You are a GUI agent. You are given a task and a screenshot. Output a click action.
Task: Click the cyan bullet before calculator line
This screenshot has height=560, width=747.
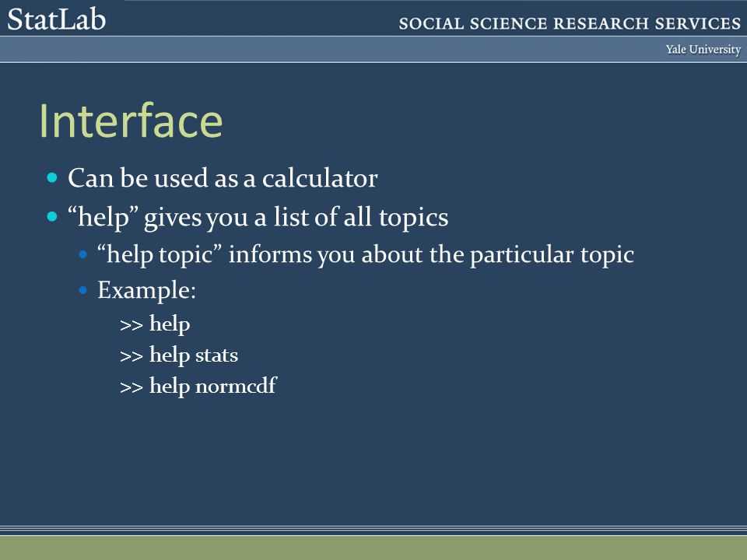(x=52, y=178)
